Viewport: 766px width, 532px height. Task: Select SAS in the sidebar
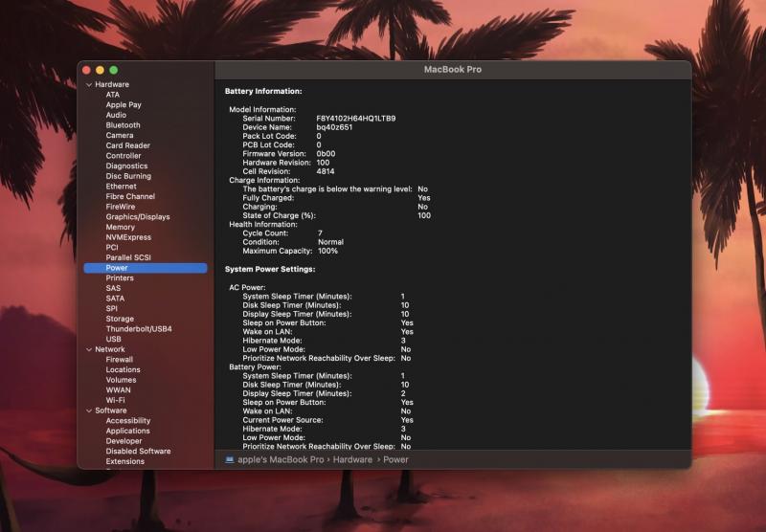click(113, 288)
